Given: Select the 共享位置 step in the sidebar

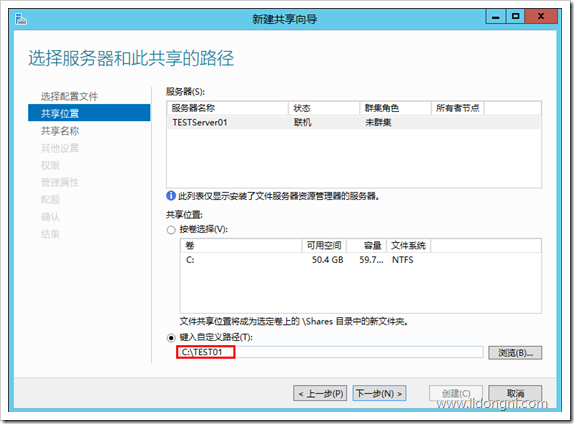Looking at the screenshot, I should 89,113.
